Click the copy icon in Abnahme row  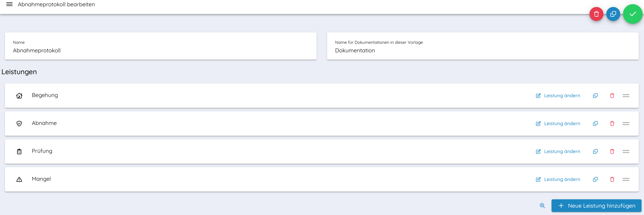595,124
